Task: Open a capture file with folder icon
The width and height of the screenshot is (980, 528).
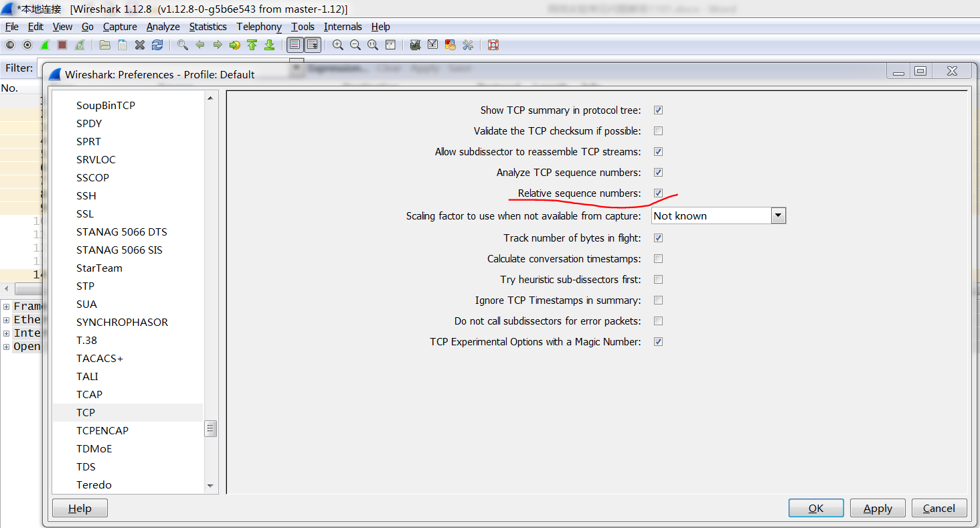Action: coord(105,45)
